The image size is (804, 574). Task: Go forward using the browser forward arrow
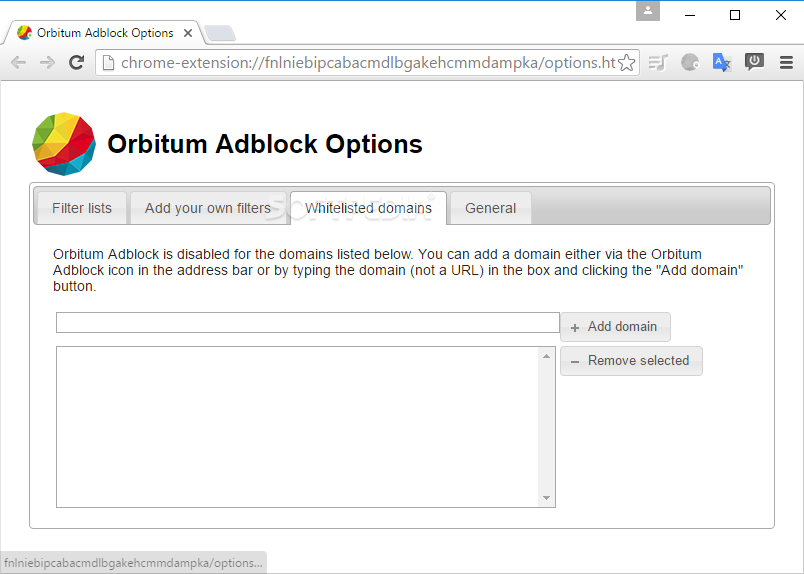[x=47, y=63]
